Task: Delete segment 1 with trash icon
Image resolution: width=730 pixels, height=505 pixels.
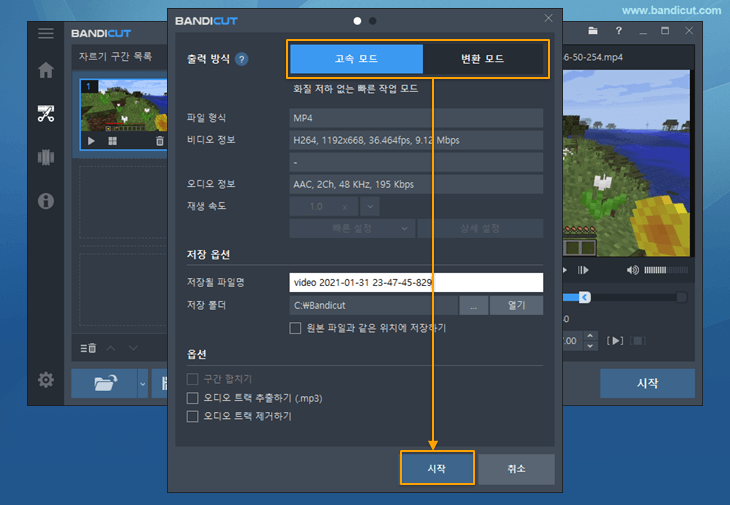Action: [x=160, y=141]
